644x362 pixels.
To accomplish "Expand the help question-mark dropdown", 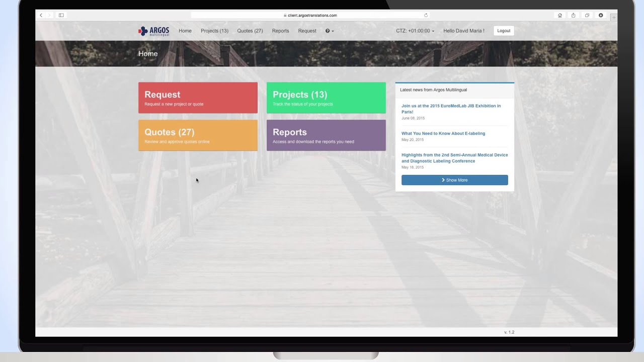I will [330, 31].
